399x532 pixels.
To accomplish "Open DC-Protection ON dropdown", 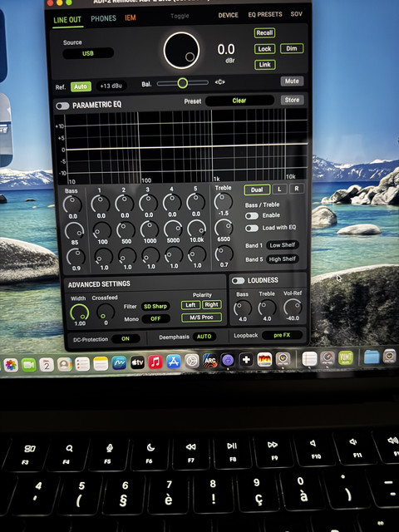I will pyautogui.click(x=126, y=338).
